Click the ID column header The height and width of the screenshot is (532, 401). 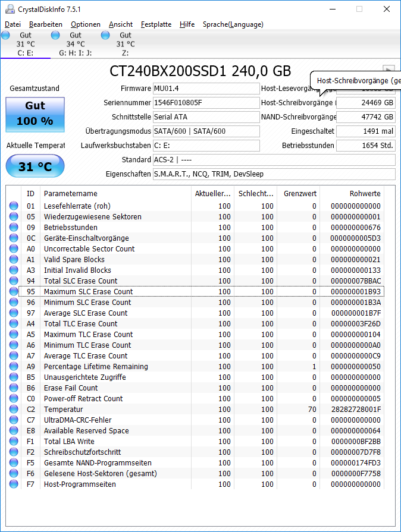(x=30, y=193)
